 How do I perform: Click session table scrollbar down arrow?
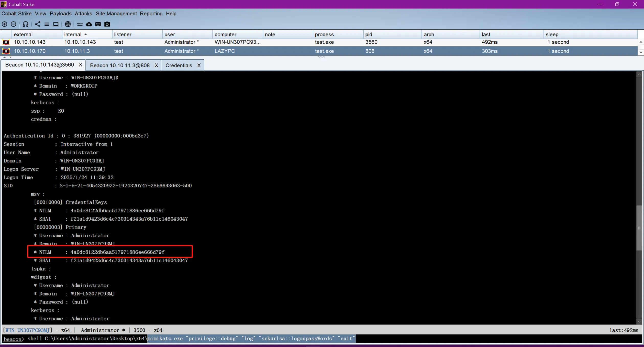pos(641,52)
